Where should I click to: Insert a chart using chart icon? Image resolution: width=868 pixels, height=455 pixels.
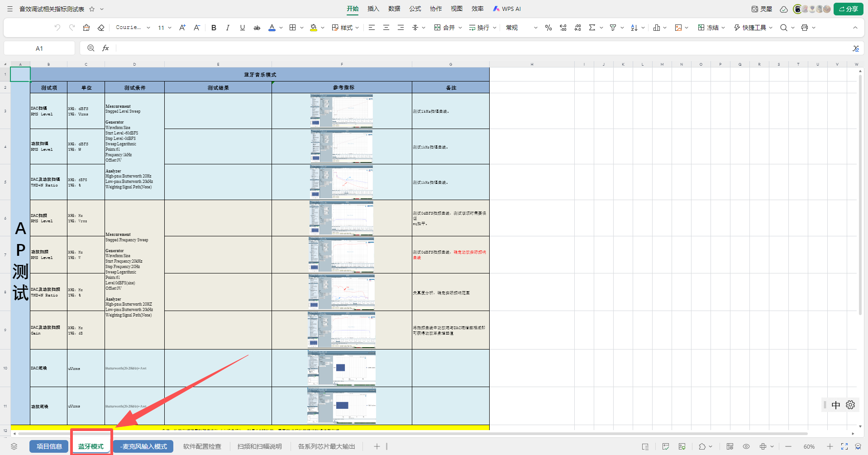click(x=657, y=28)
